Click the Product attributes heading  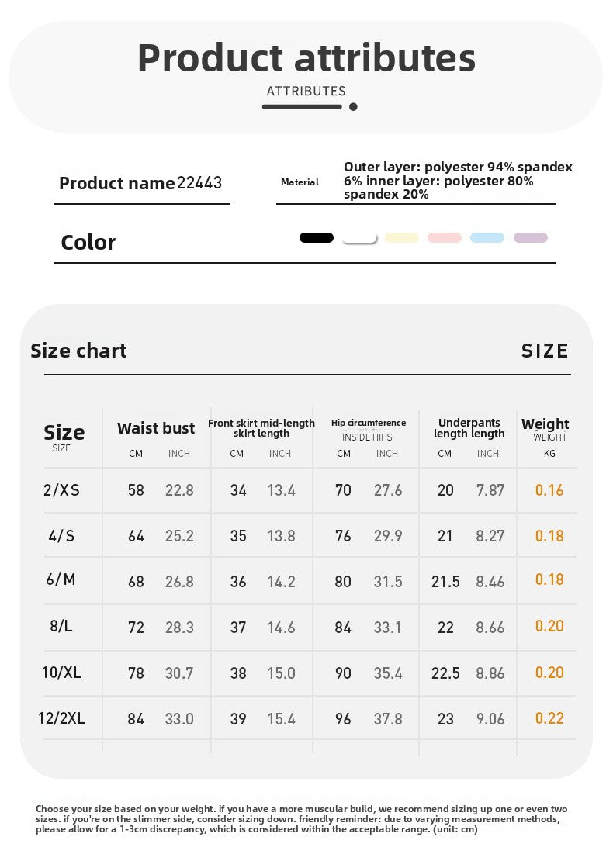(x=306, y=57)
